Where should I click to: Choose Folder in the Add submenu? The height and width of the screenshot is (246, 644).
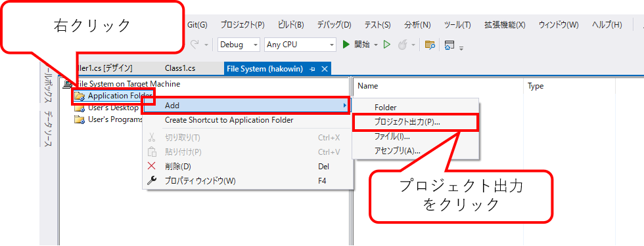pyautogui.click(x=415, y=108)
